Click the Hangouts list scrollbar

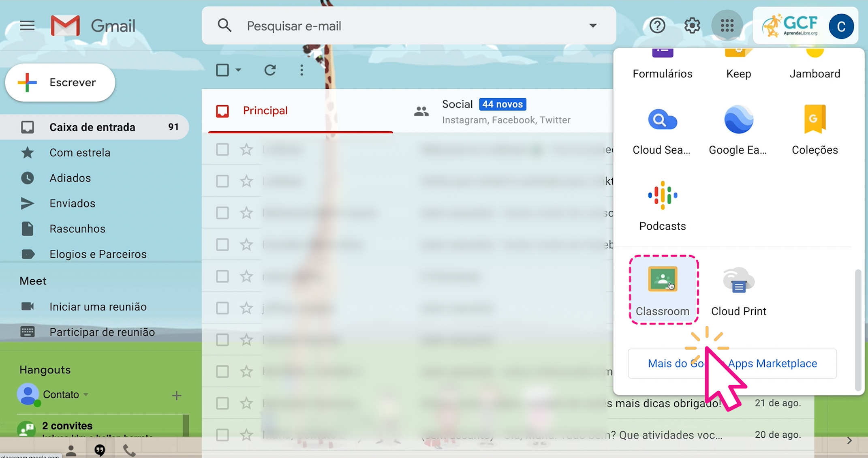tap(186, 426)
